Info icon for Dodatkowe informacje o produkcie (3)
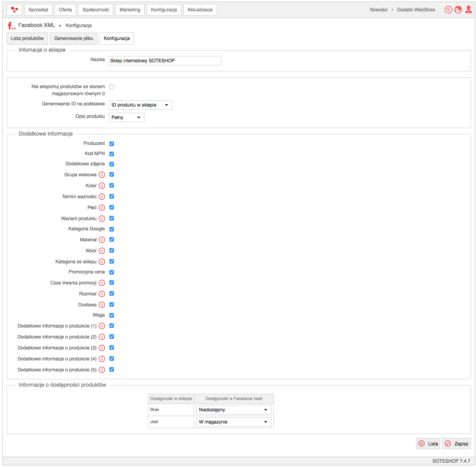The image size is (476, 467). 102,348
